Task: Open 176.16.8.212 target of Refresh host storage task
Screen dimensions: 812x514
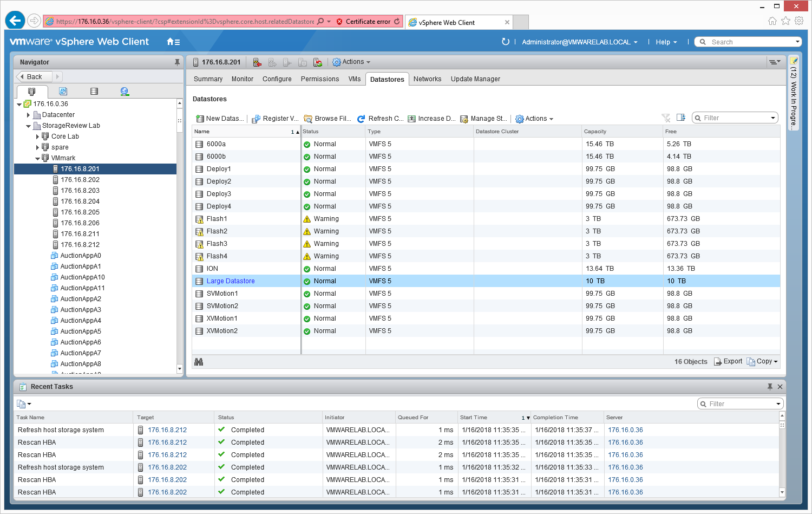Action: [167, 430]
